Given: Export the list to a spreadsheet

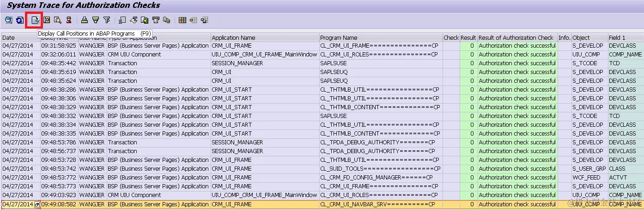Looking at the screenshot, I should pyautogui.click(x=122, y=20).
